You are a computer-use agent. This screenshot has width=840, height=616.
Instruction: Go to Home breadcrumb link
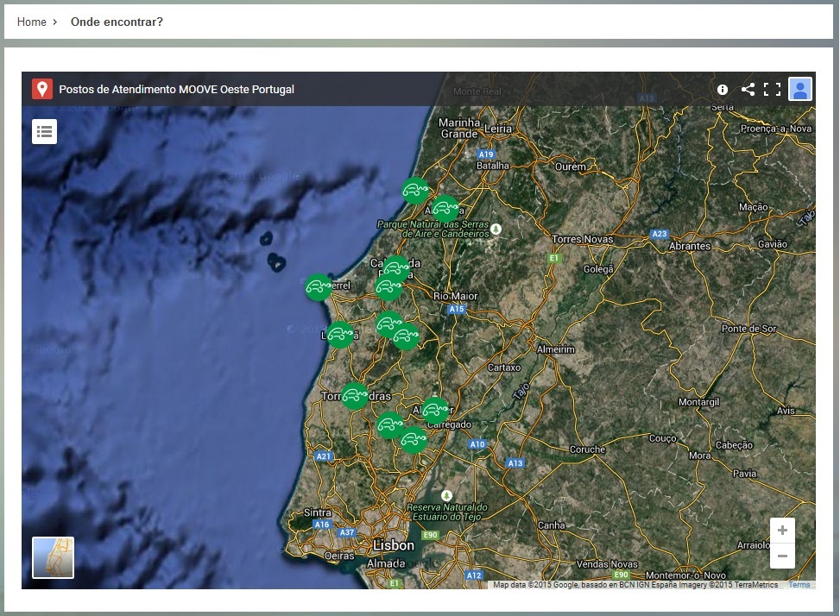32,22
